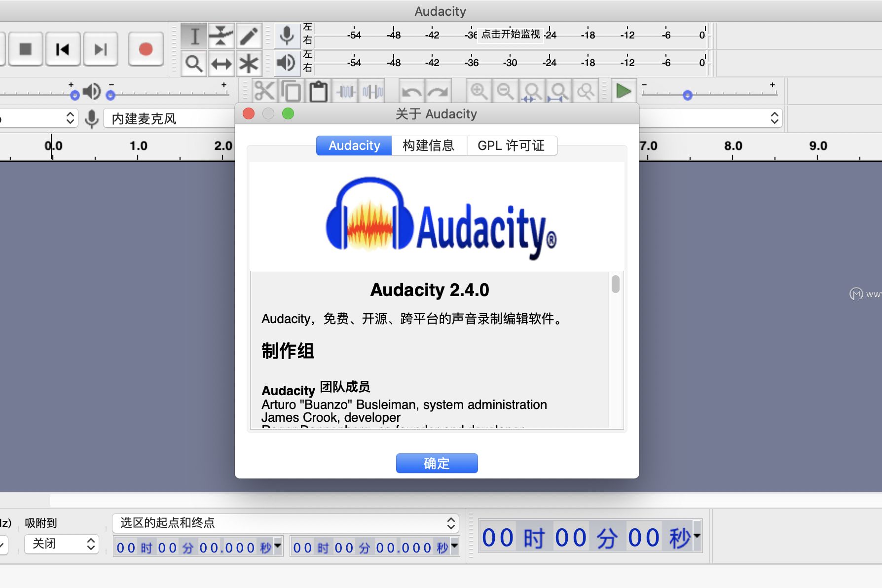The width and height of the screenshot is (882, 588).
Task: Select the Multi-Tool mode icon
Action: point(249,64)
